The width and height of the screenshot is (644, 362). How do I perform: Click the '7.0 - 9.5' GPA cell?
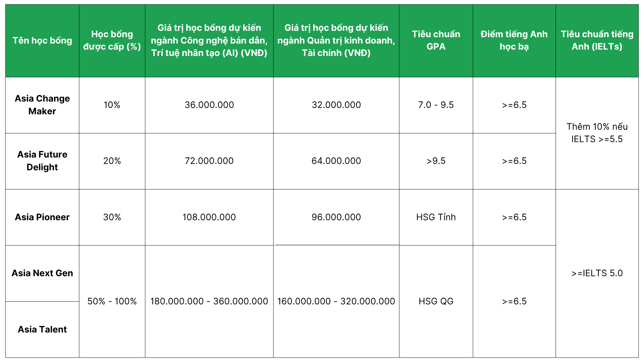436,105
